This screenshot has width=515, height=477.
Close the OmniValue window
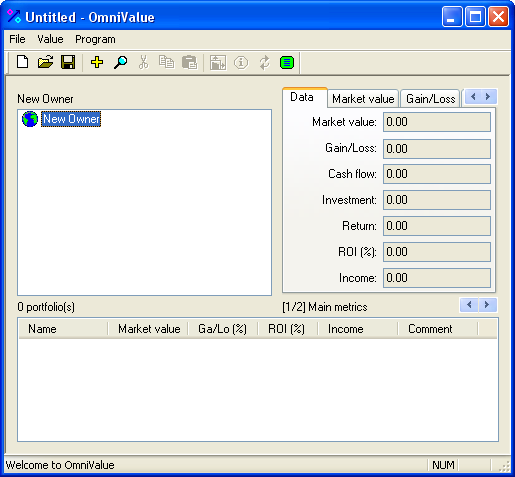pyautogui.click(x=498, y=16)
